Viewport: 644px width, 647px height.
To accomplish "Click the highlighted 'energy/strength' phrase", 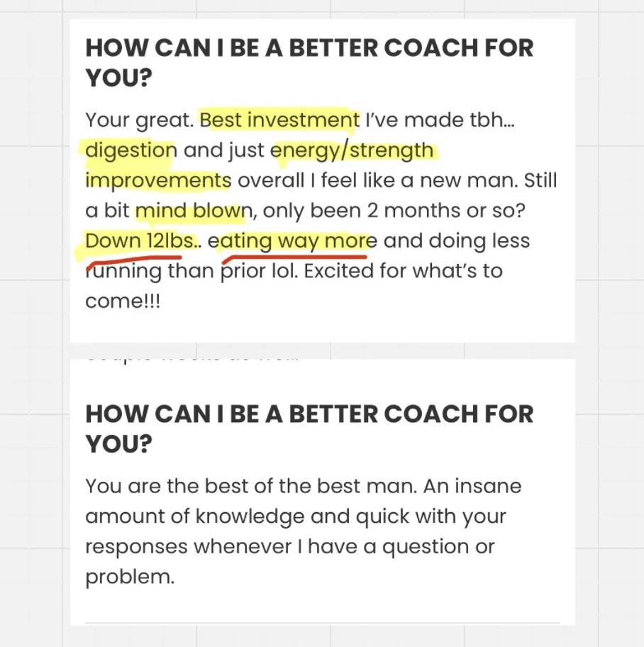I will 352,151.
